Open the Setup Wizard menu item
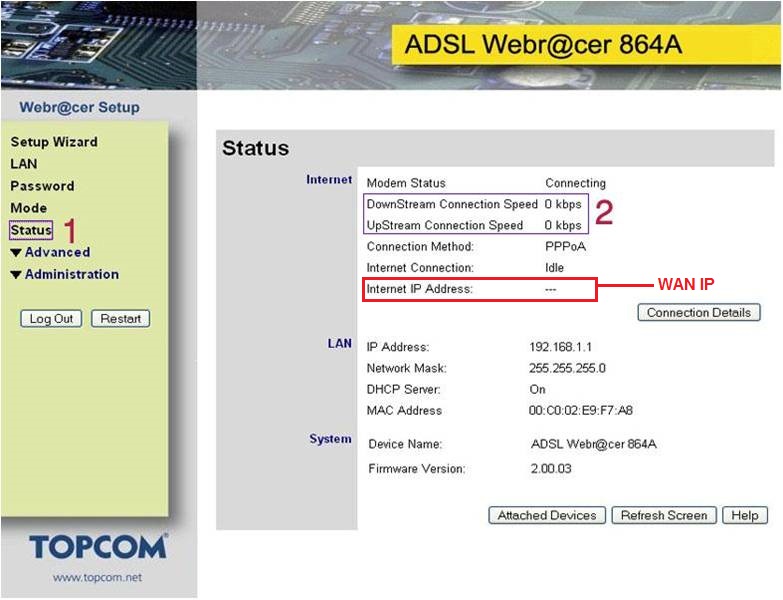Viewport: 783px width, 600px height. click(x=54, y=142)
